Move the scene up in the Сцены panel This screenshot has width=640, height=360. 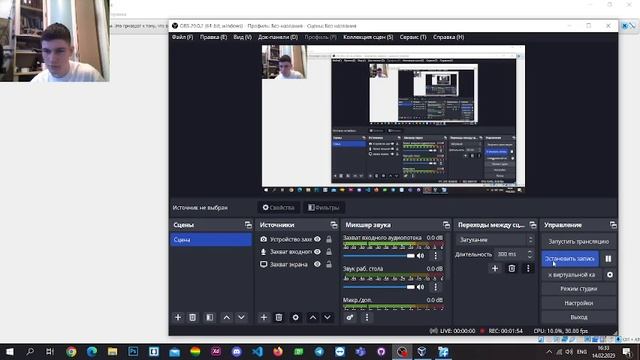[x=227, y=317]
